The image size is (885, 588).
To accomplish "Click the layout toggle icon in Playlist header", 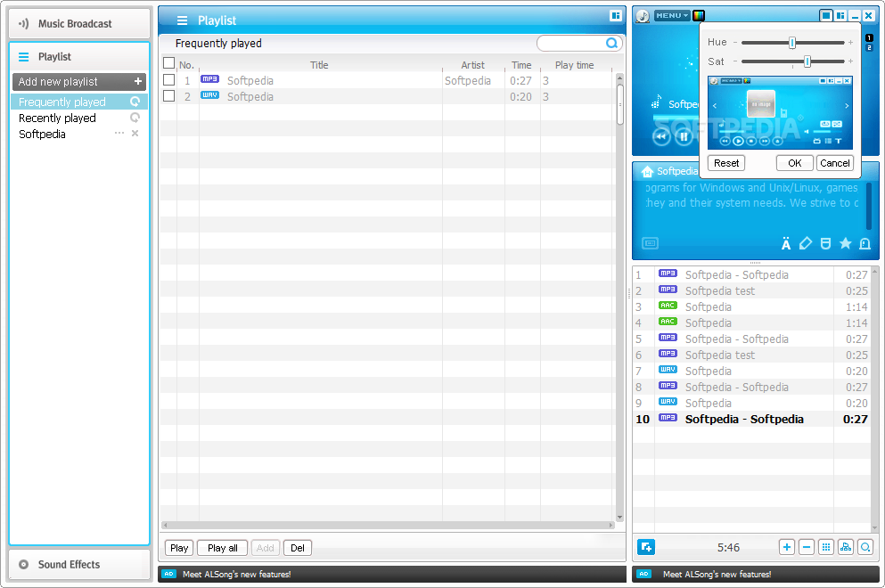I will (615, 16).
